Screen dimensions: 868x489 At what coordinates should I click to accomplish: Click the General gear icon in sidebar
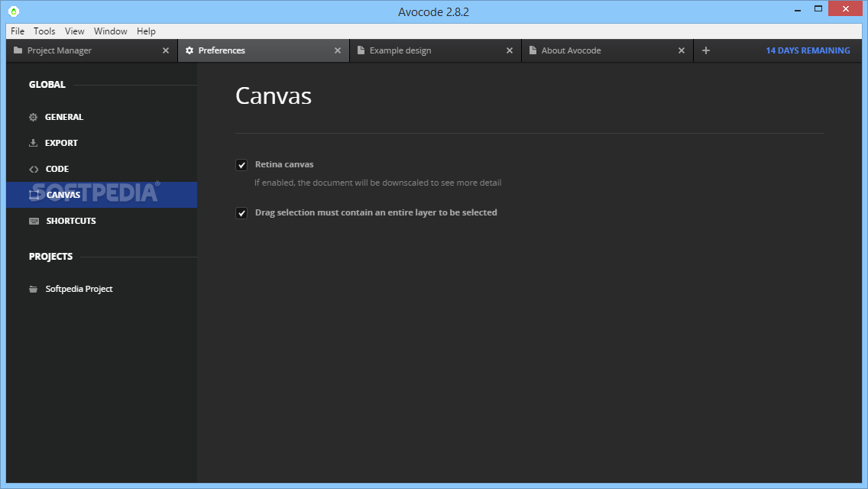(33, 117)
